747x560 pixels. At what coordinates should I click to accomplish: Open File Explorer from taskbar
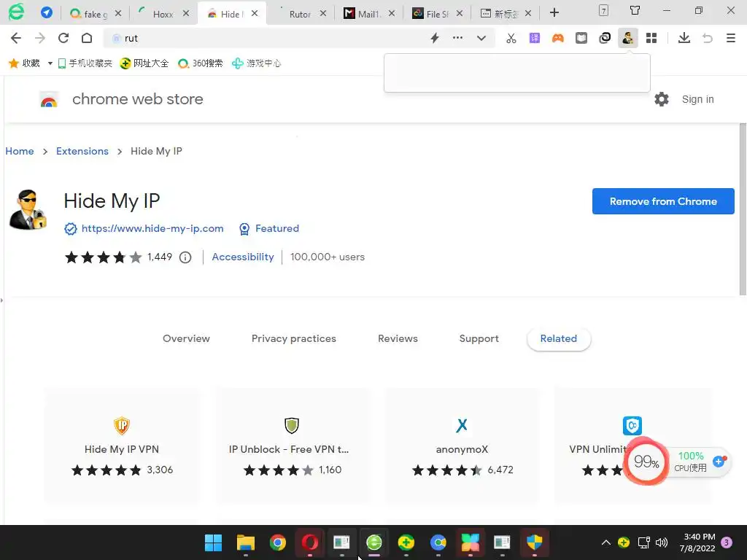click(245, 542)
